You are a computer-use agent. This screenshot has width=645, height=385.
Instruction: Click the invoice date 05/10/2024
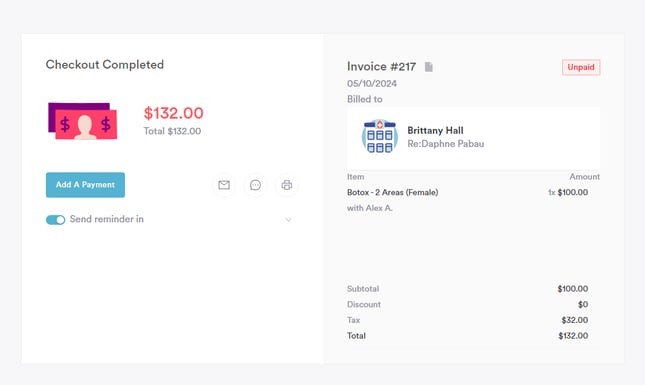372,83
